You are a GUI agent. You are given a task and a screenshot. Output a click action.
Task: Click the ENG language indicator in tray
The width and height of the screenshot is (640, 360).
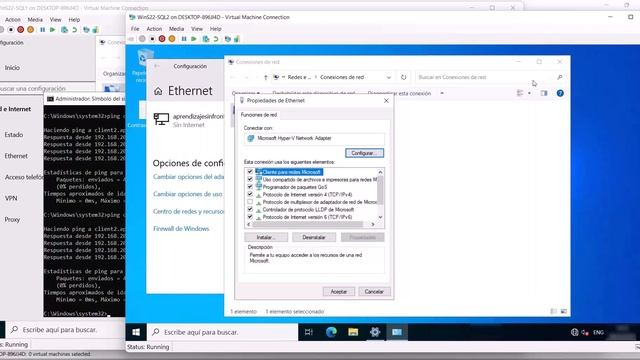click(598, 332)
